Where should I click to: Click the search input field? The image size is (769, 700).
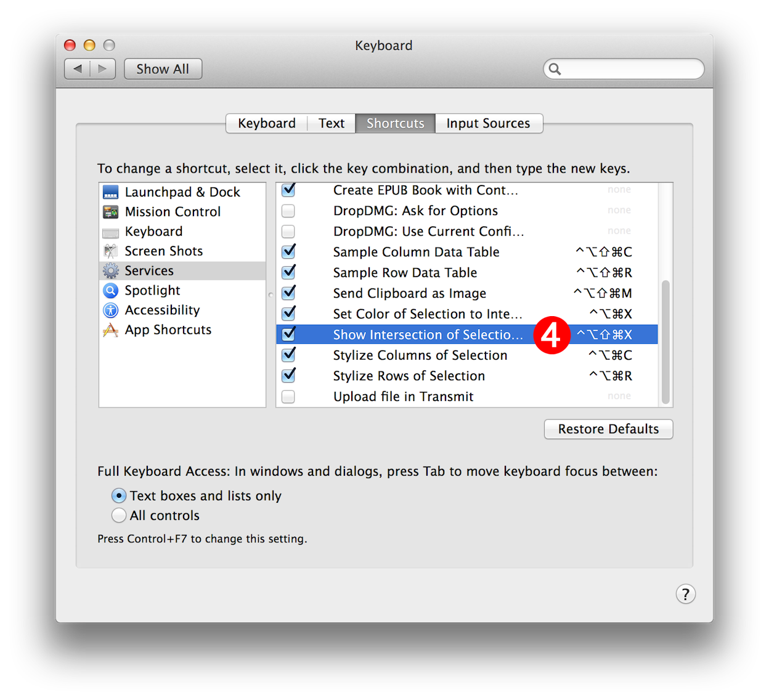[x=624, y=69]
